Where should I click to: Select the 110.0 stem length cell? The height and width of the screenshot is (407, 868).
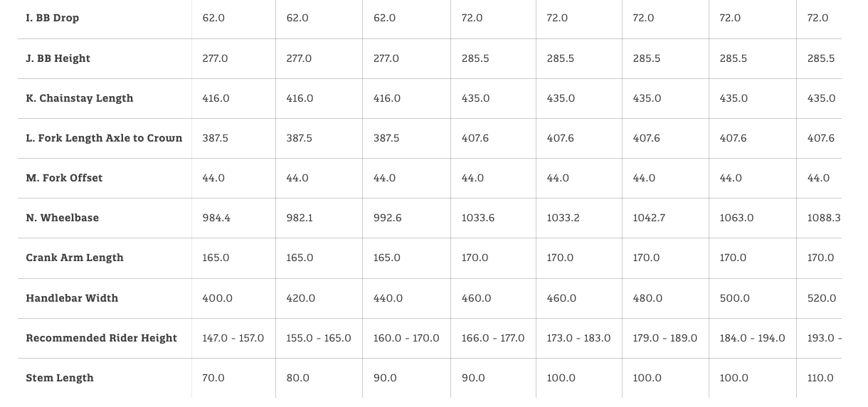[x=820, y=378]
